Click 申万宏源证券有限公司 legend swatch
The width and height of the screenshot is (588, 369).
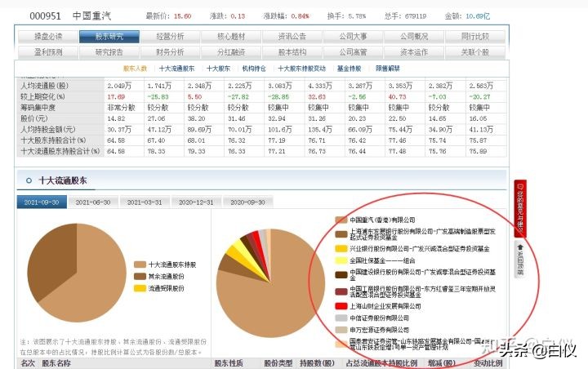click(x=341, y=330)
